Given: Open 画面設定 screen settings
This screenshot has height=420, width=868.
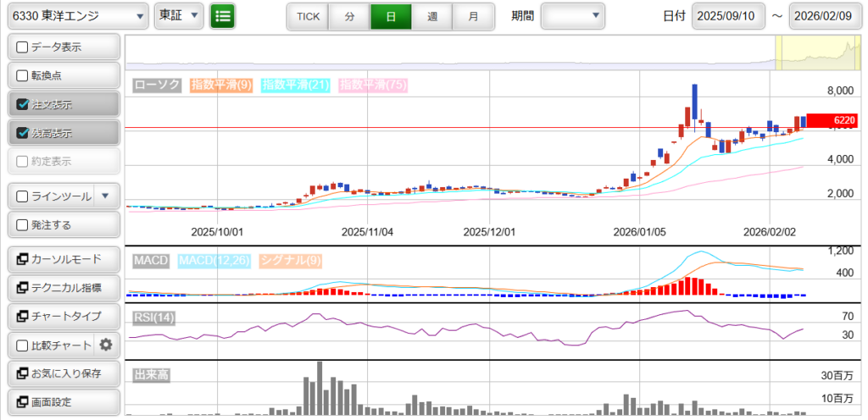Looking at the screenshot, I should (x=64, y=402).
